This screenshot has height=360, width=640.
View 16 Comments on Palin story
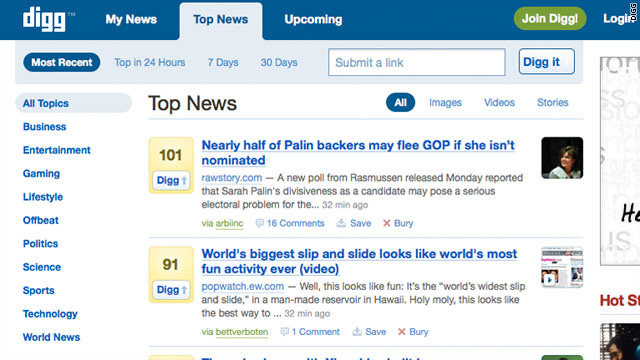296,223
